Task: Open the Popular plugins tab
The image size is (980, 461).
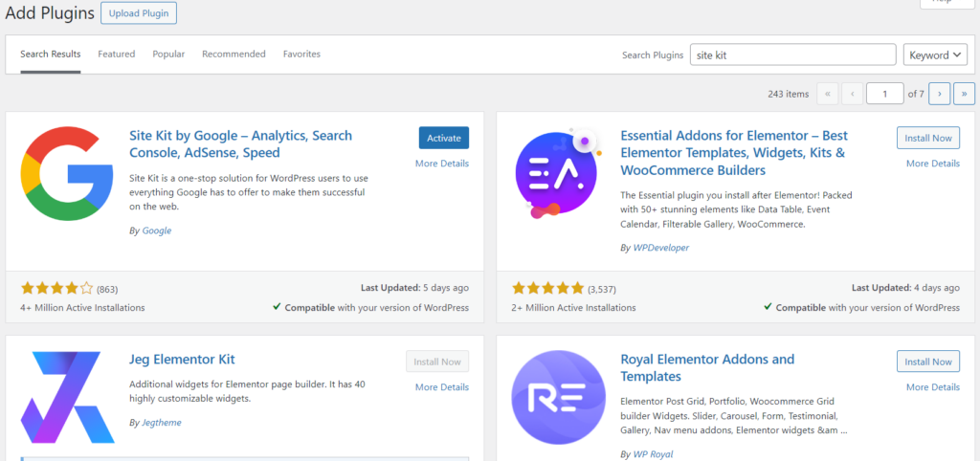Action: point(168,55)
